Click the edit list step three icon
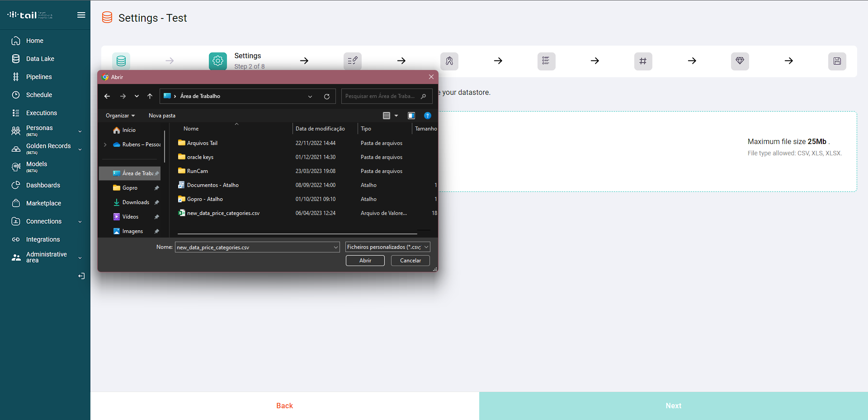 353,61
